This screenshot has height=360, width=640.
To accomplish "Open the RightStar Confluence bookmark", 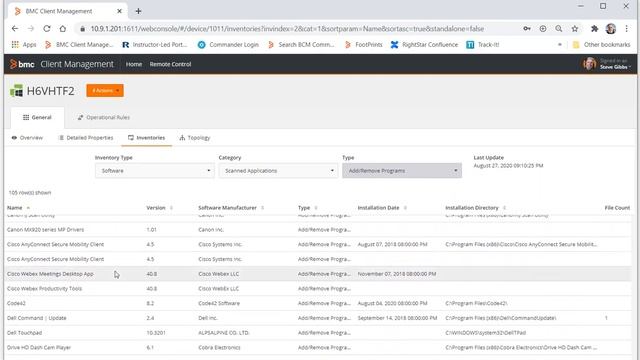I will [x=424, y=44].
